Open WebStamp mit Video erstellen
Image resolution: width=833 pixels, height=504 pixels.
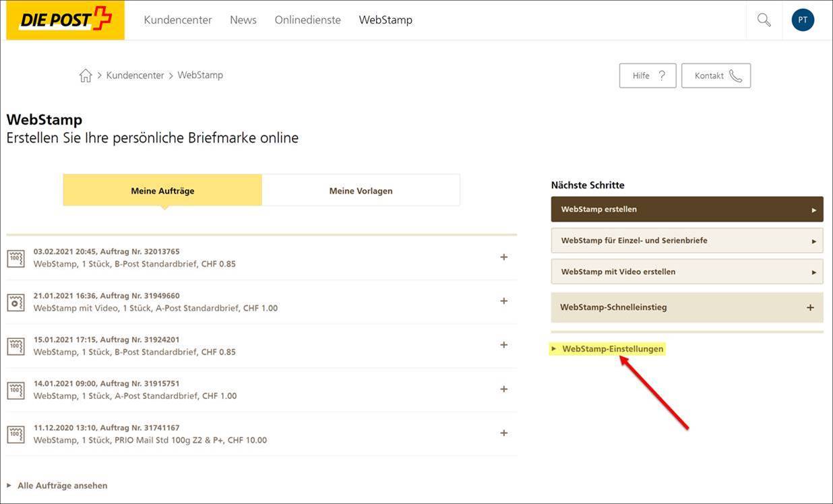point(687,272)
